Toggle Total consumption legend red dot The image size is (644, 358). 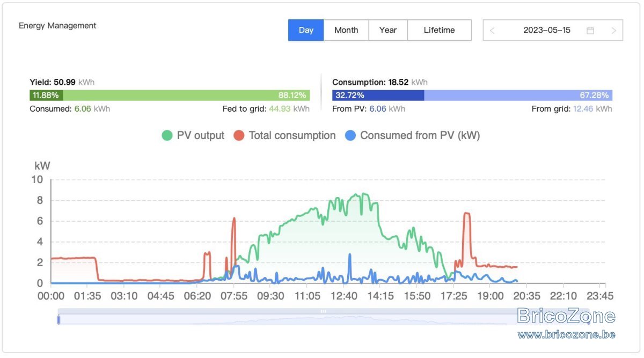pos(239,136)
